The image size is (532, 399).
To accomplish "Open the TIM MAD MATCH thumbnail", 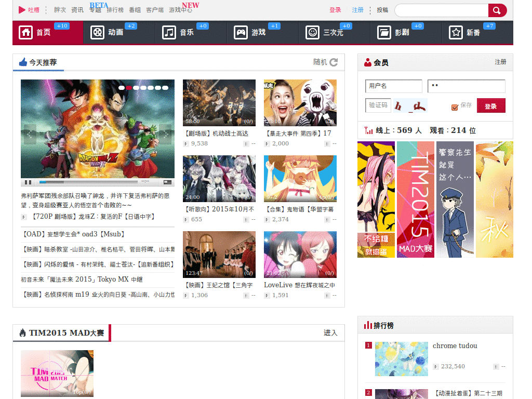I will [x=57, y=373].
